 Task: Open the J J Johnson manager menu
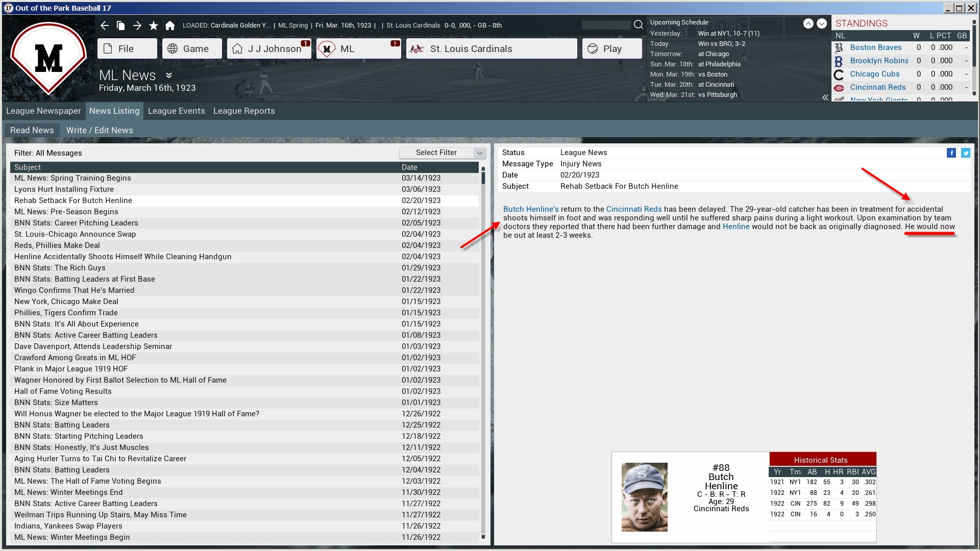coord(269,48)
